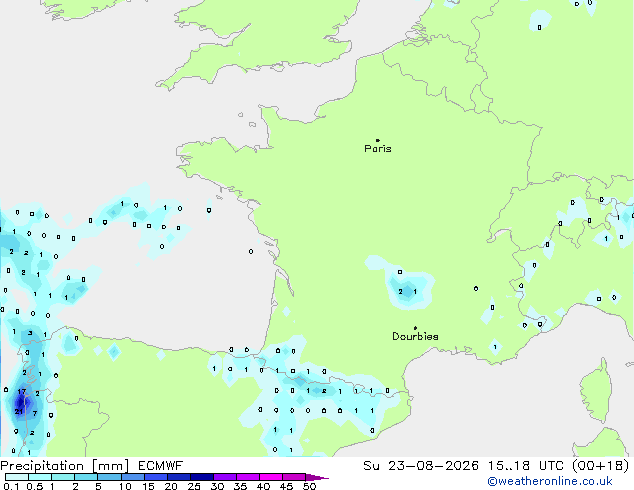This screenshot has height=490, width=634.
Task: Click the '(00+18)' forecast run text
Action: [601, 466]
